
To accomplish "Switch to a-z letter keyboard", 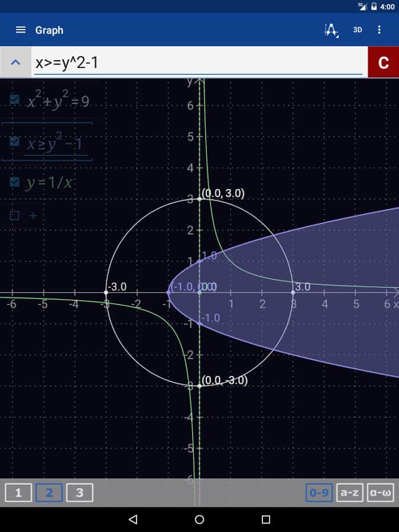I will click(x=349, y=492).
